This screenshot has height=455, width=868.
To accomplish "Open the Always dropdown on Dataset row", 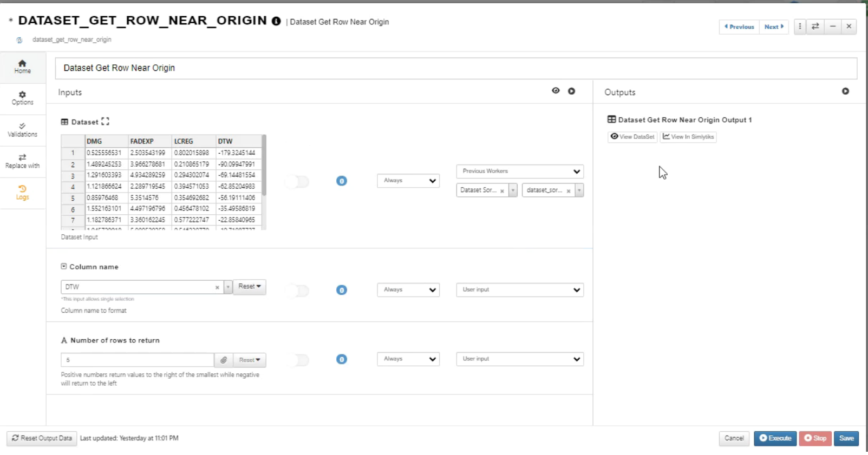I will (x=408, y=181).
